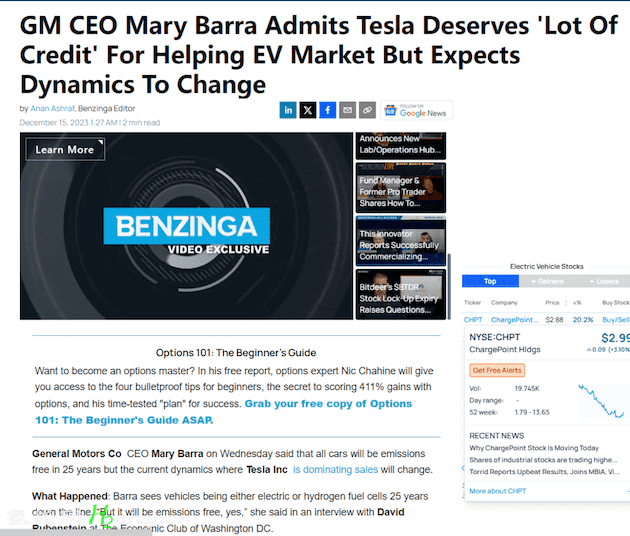Open CHPT ticker link in table

pos(473,320)
